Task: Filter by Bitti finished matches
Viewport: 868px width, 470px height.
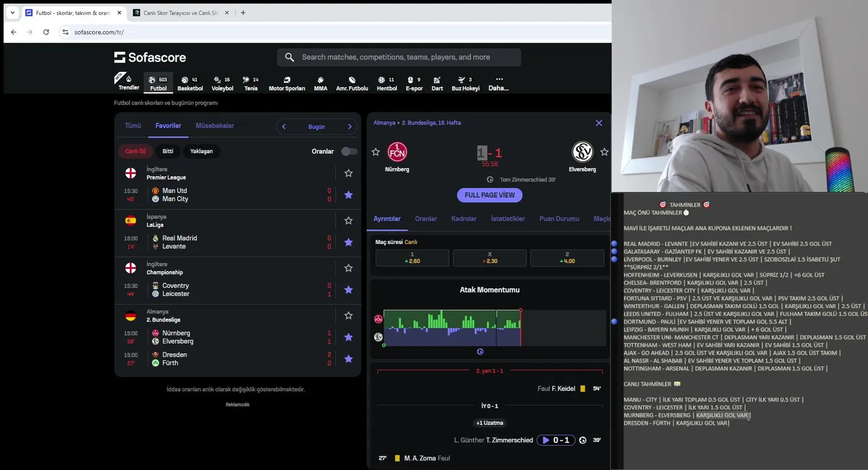Action: point(168,151)
